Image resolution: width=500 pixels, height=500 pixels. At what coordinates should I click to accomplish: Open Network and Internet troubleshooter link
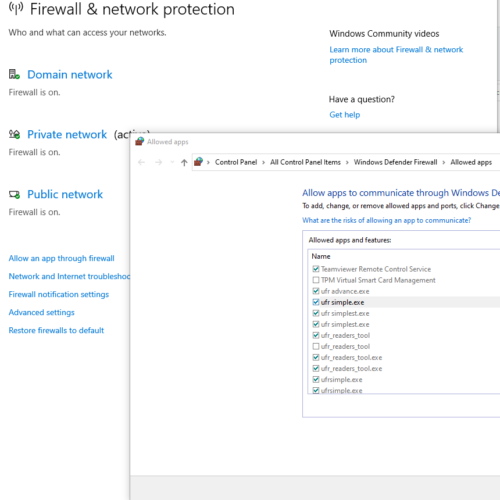[69, 276]
